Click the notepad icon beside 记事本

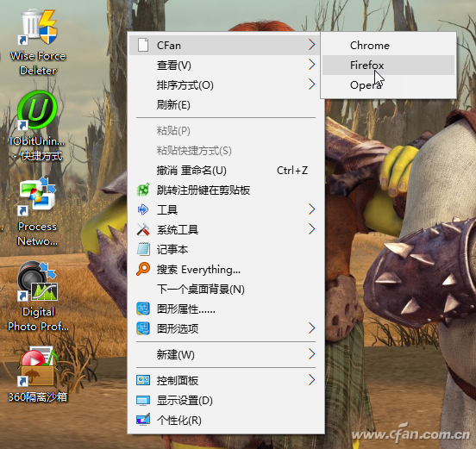tap(143, 249)
